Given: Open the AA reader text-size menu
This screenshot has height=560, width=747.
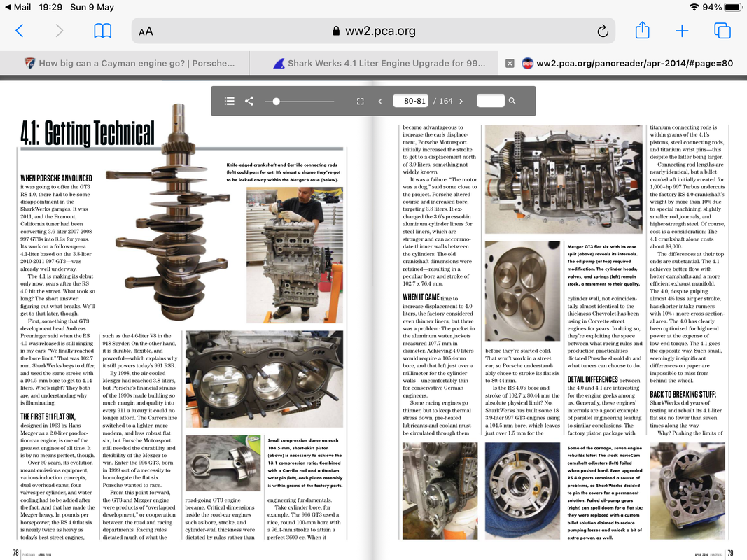Looking at the screenshot, I should tap(146, 31).
